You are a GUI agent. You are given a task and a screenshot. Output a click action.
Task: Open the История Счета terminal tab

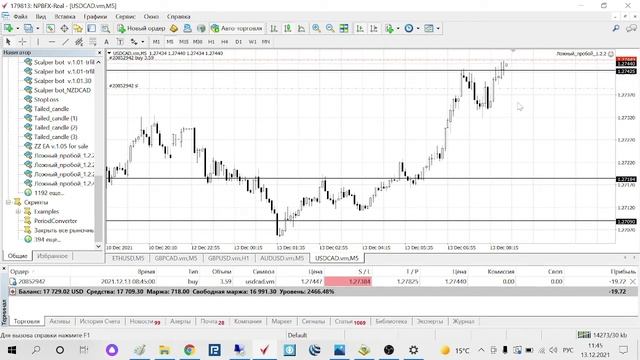[100, 322]
